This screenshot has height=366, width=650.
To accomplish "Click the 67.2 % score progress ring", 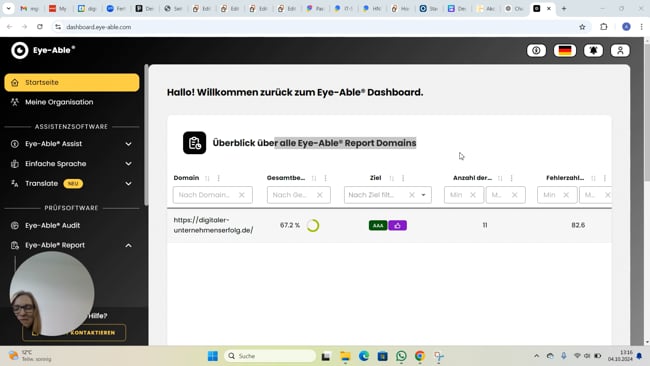I will click(313, 225).
